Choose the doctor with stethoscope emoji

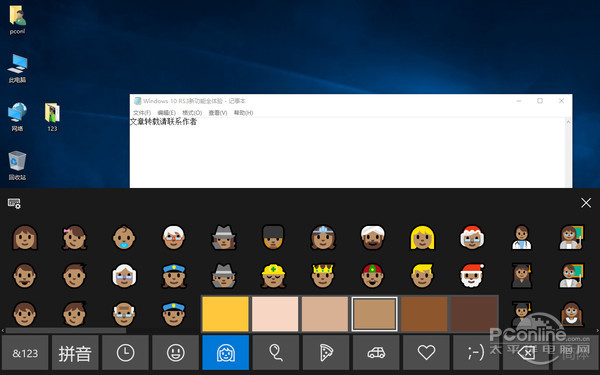pos(522,238)
